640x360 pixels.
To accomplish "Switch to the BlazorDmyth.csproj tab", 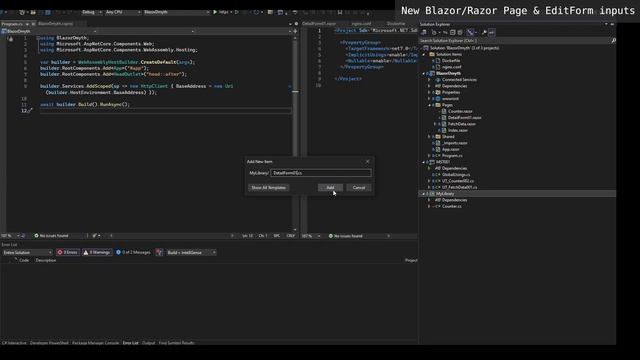I will click(x=56, y=24).
